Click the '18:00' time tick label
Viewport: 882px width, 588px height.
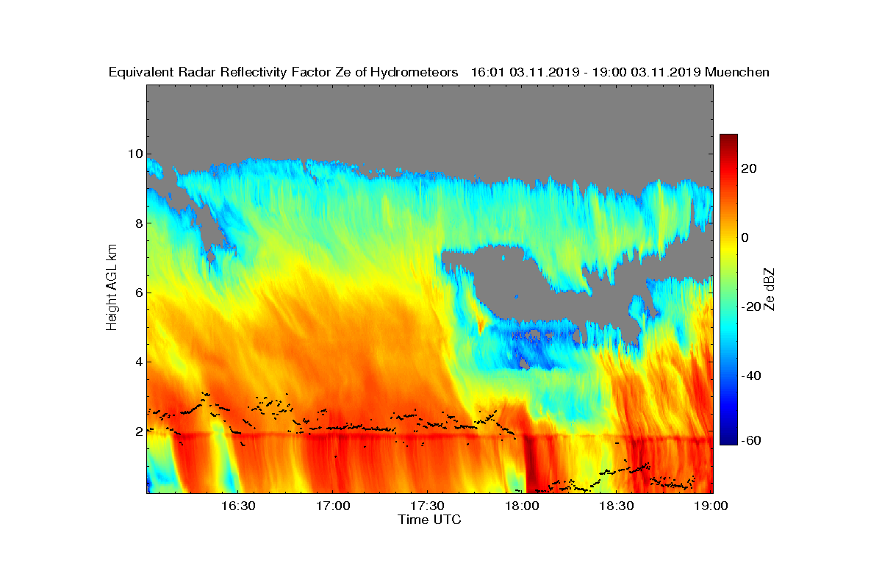click(x=522, y=506)
